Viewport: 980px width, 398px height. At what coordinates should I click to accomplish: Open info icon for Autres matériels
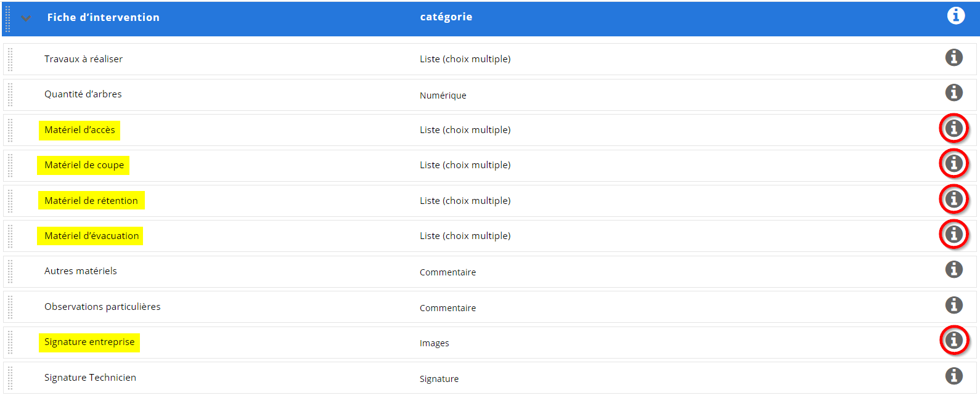click(x=954, y=269)
